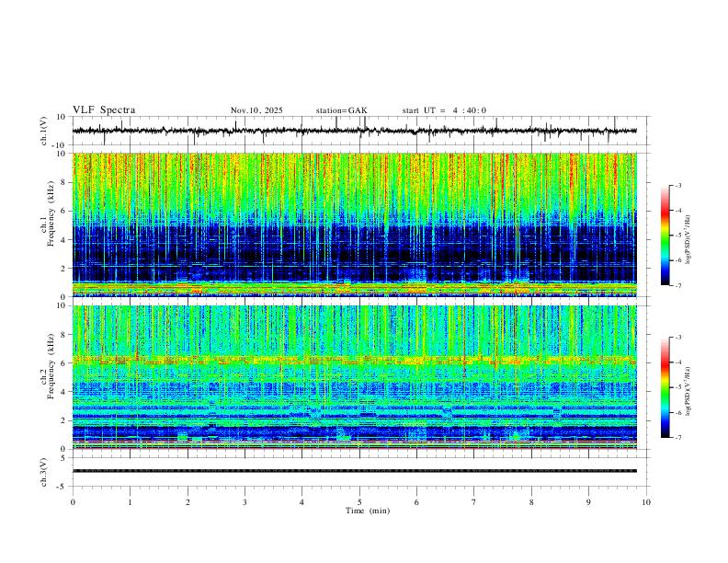Click the dark blue band in ch.1 spectrogram
Image resolution: width=728 pixels, height=563 pixels.
click(355, 253)
